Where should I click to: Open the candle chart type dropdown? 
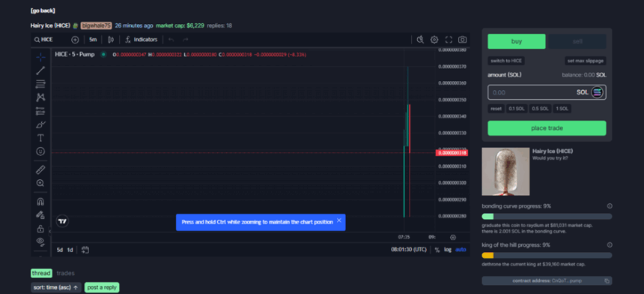(x=111, y=40)
